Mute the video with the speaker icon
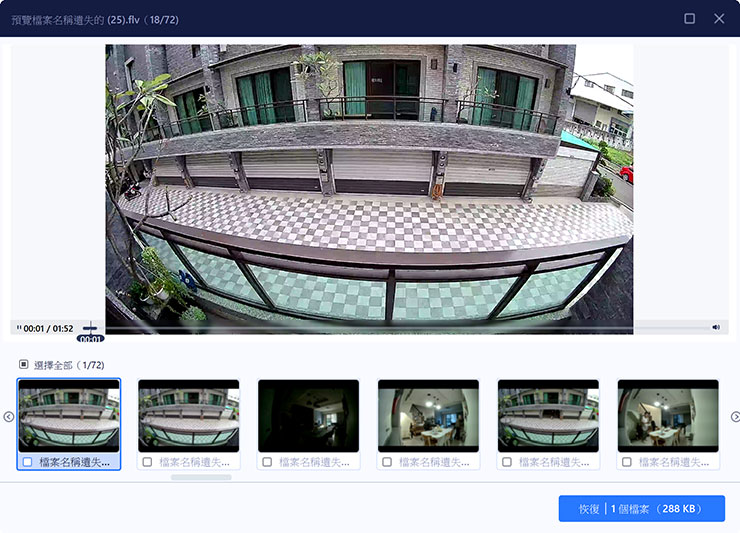This screenshot has height=533, width=740. click(716, 327)
